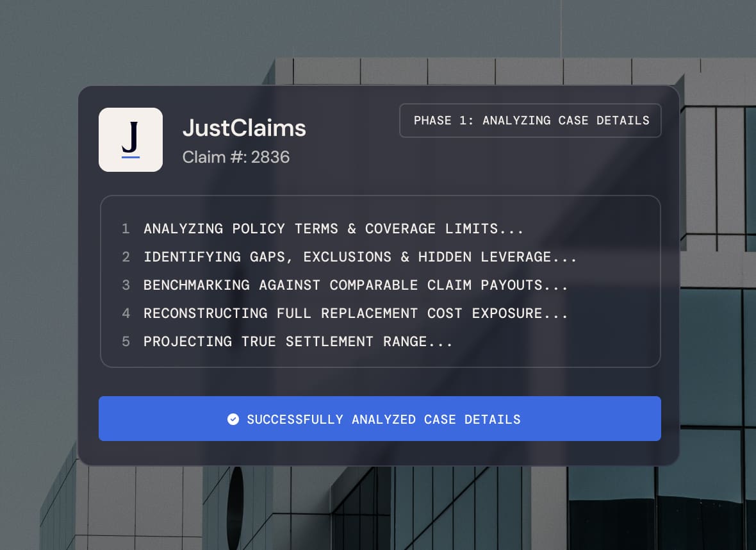
Task: Select the Identifying Gaps, Exclusions & Hidden Leverage step
Action: (x=360, y=257)
